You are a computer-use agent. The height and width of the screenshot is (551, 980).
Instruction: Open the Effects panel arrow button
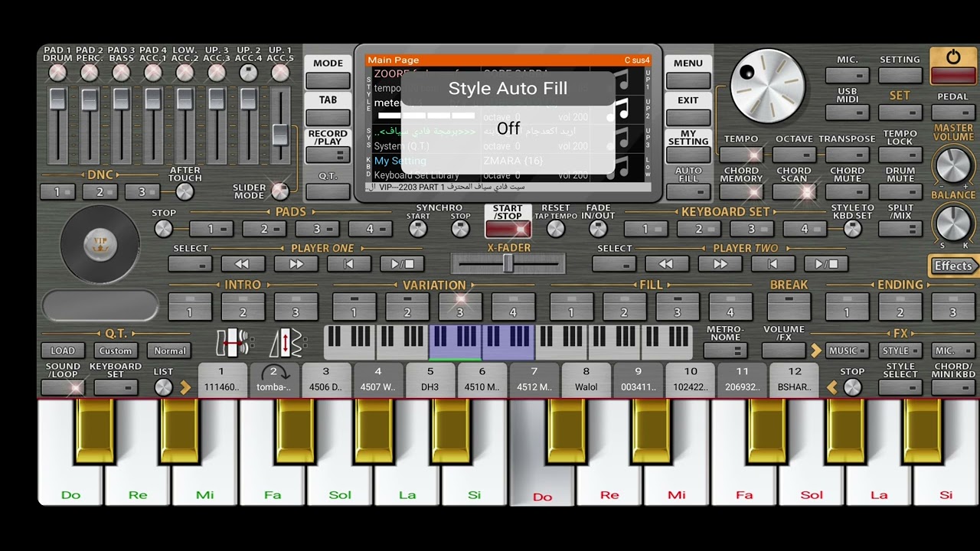pyautogui.click(x=954, y=266)
